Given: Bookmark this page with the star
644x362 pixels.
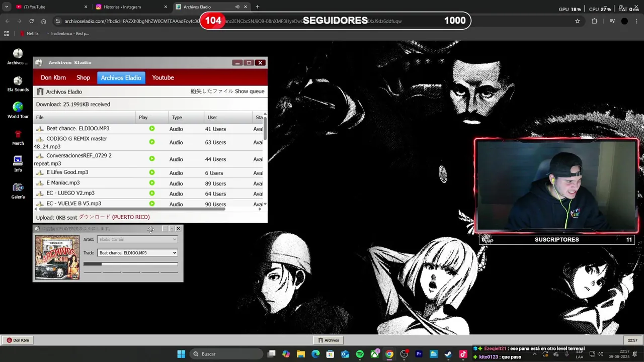Looking at the screenshot, I should pyautogui.click(x=578, y=21).
